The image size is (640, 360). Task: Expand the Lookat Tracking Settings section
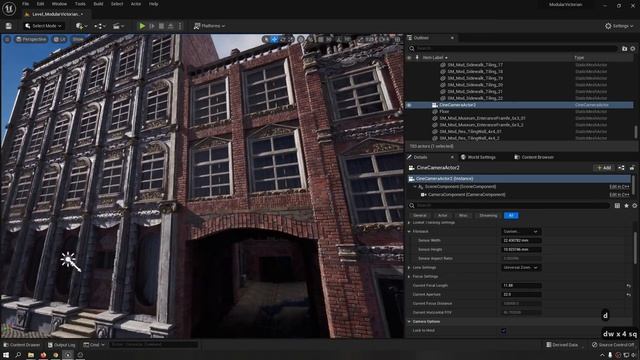pyautogui.click(x=409, y=222)
